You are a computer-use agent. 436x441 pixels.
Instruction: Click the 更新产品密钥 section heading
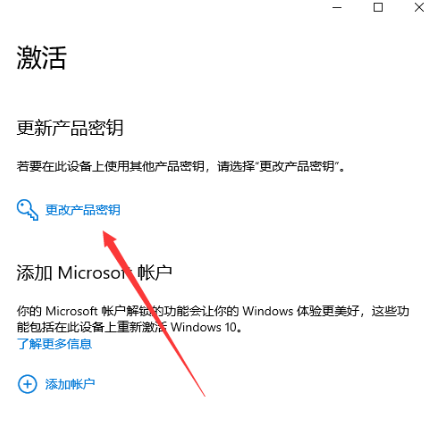70,128
